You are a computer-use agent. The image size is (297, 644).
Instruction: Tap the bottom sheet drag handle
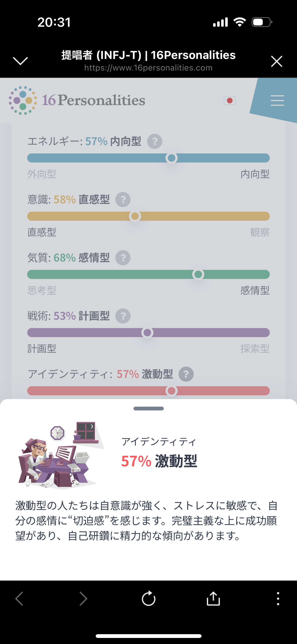(148, 408)
